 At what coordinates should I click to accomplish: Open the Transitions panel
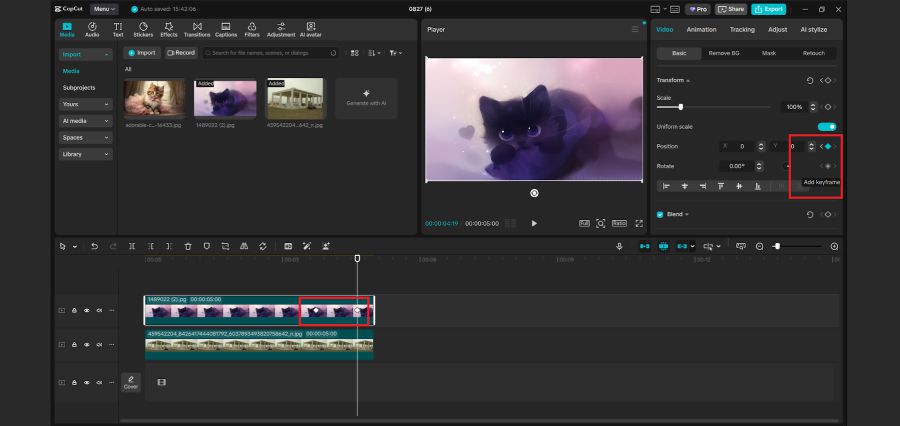(197, 29)
